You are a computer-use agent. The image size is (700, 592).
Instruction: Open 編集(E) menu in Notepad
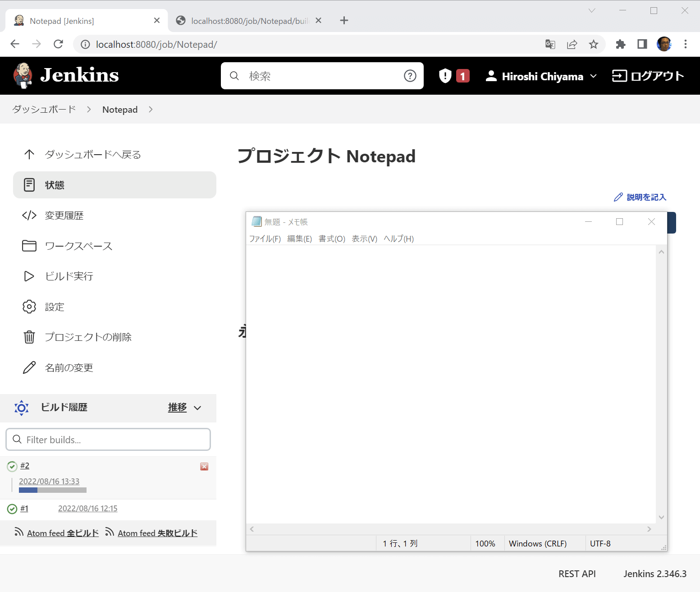click(x=300, y=239)
